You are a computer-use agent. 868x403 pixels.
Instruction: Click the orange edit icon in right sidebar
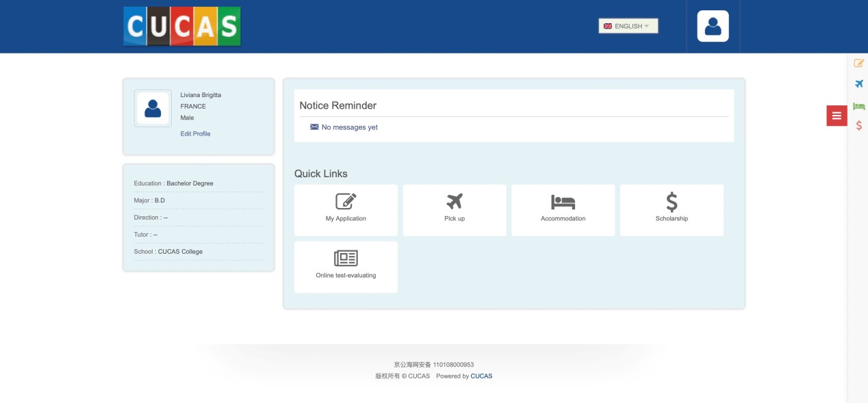[858, 63]
